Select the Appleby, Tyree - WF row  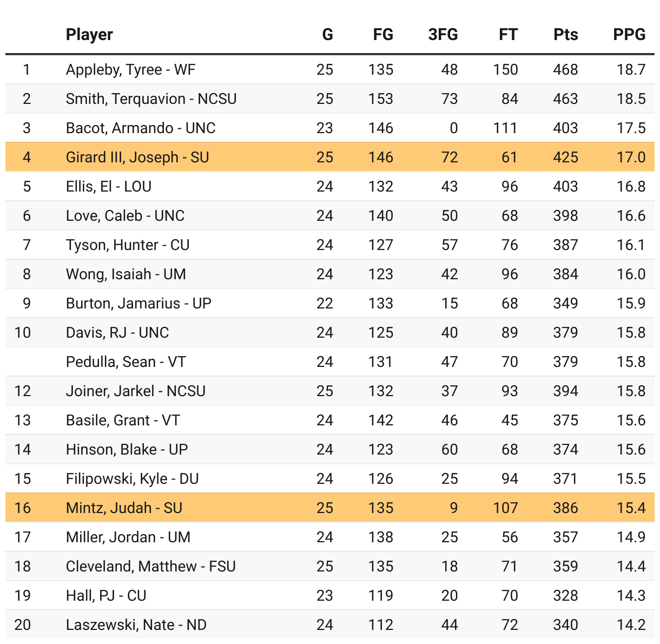point(330,69)
